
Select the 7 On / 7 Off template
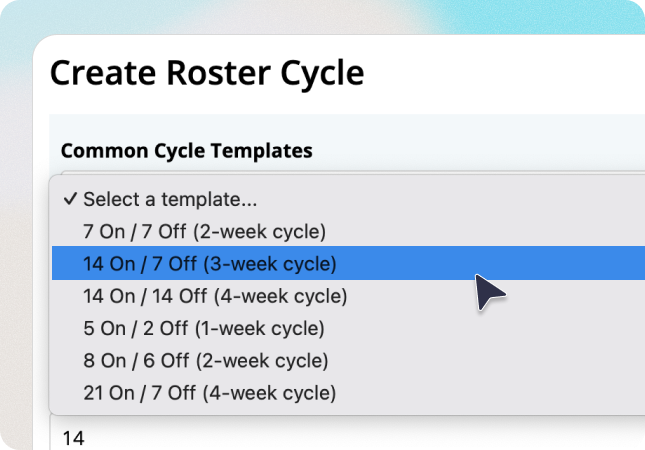[x=348, y=231]
